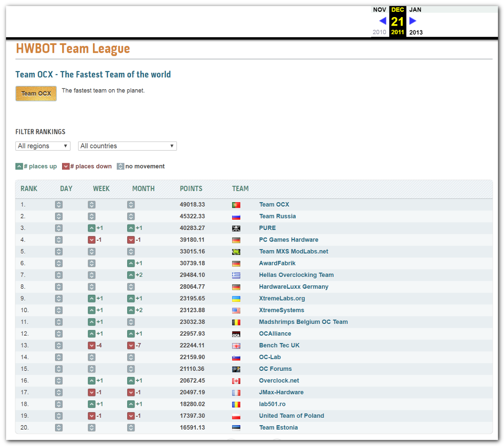Screen dimensions: 504x446
Task: Click the green places up legend icon
Action: click(x=19, y=166)
